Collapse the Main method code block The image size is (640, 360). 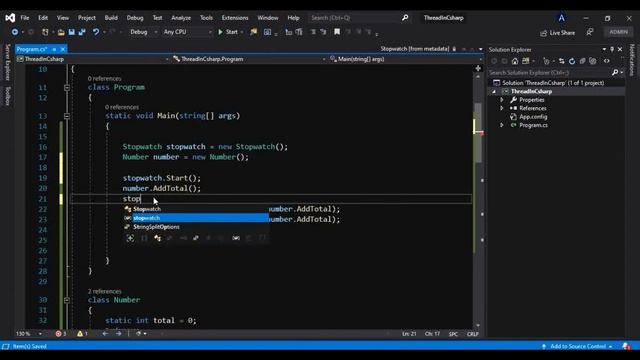(x=67, y=116)
